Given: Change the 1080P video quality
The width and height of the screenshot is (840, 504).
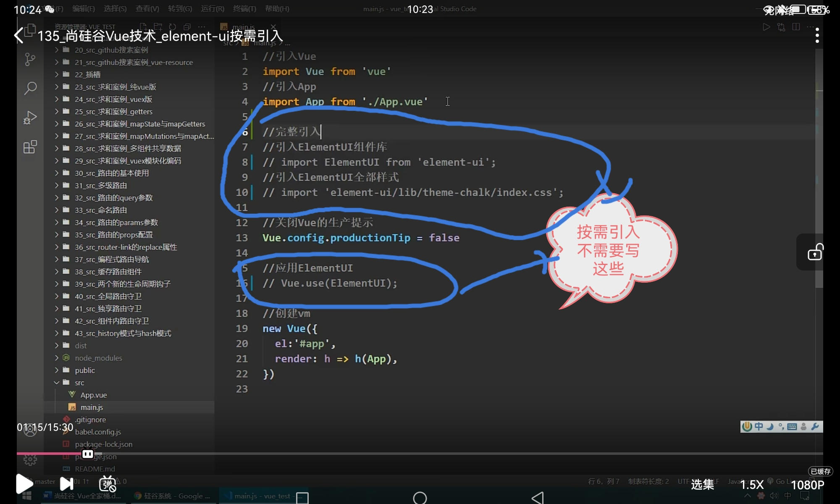Looking at the screenshot, I should pyautogui.click(x=807, y=485).
